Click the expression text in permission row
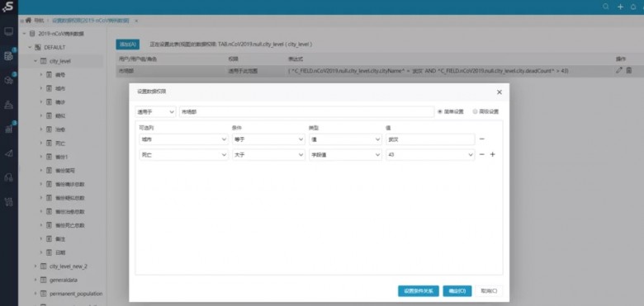Viewport: 644px width, 306px height. [428, 71]
